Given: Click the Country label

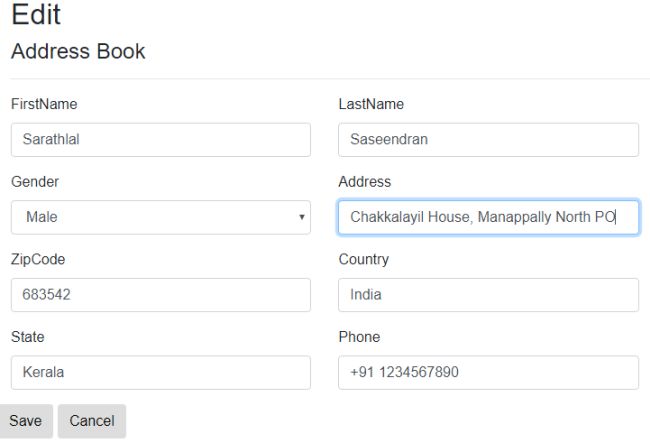Looking at the screenshot, I should point(364,259).
